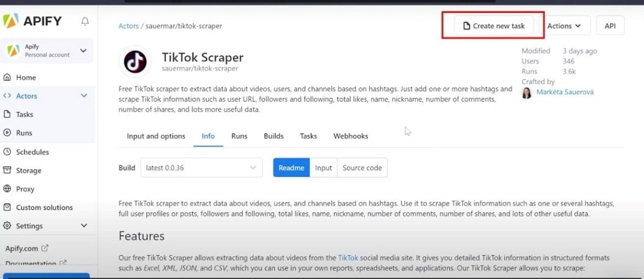Click the Runs play-circle icon
Viewport: 644px width, 279px height.
coord(7,132)
